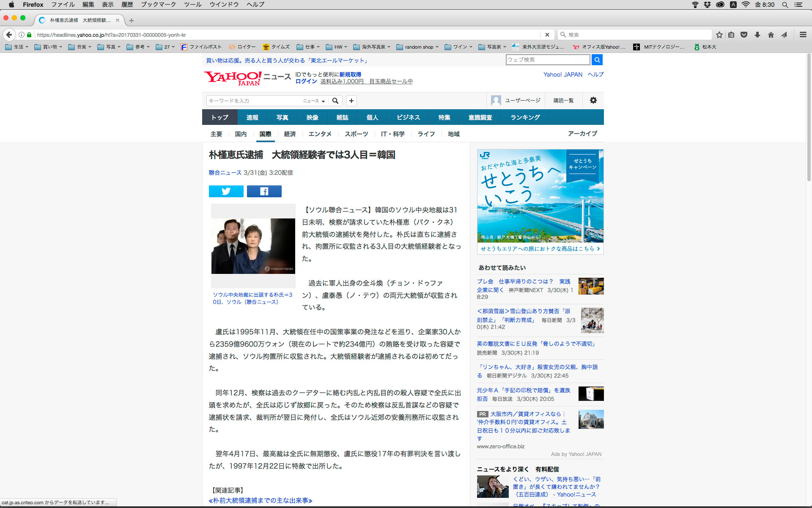Click the blue web search magnifier button
The width and height of the screenshot is (812, 508).
coord(597,60)
